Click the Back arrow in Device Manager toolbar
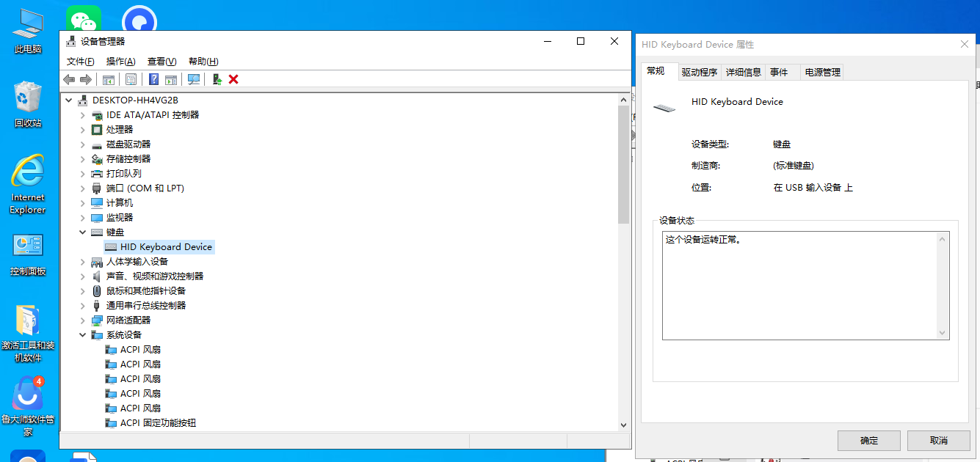The image size is (980, 462). 69,79
